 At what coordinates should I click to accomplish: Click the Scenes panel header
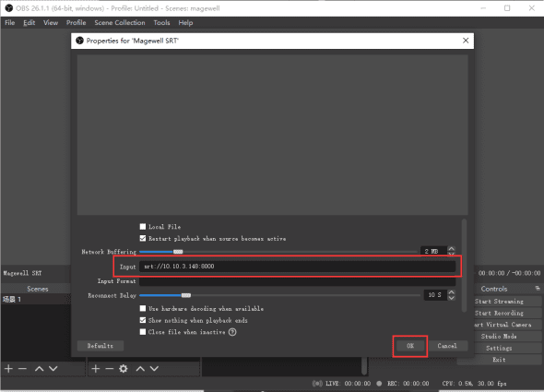(38, 289)
